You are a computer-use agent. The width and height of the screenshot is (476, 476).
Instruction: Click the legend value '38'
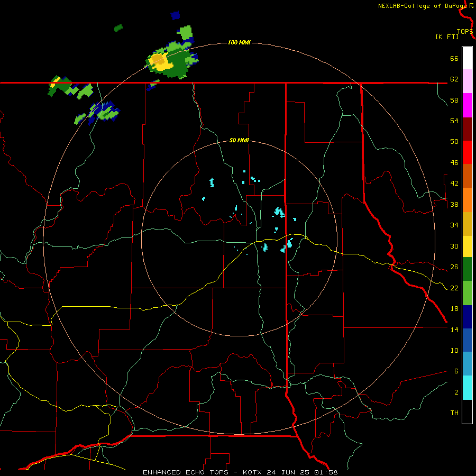point(454,205)
